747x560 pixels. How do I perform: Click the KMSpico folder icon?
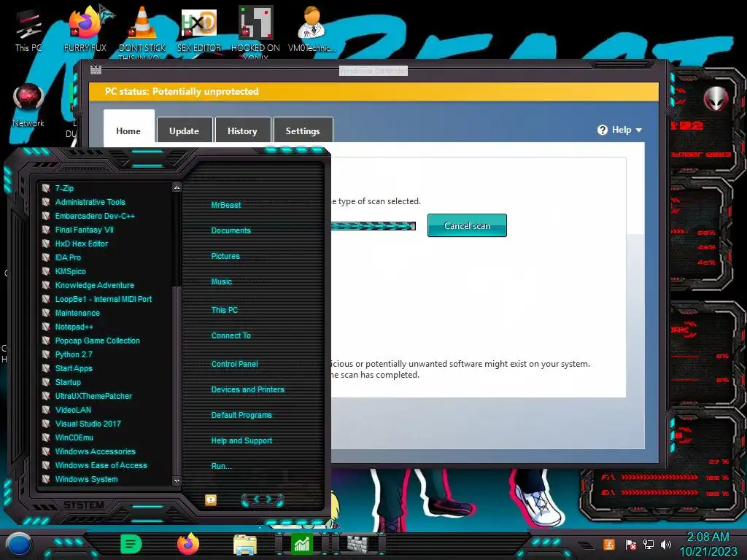(46, 271)
